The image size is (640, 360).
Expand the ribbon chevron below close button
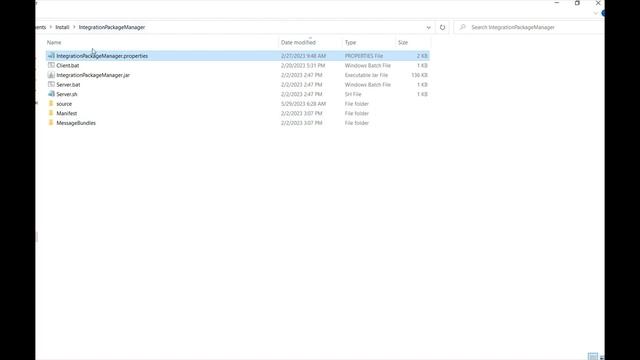[x=595, y=13]
